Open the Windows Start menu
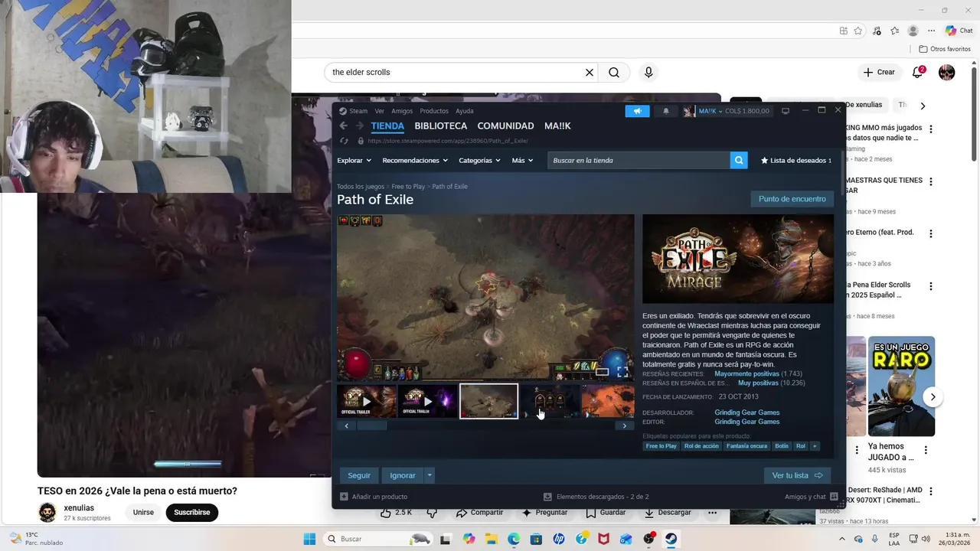 tap(309, 539)
